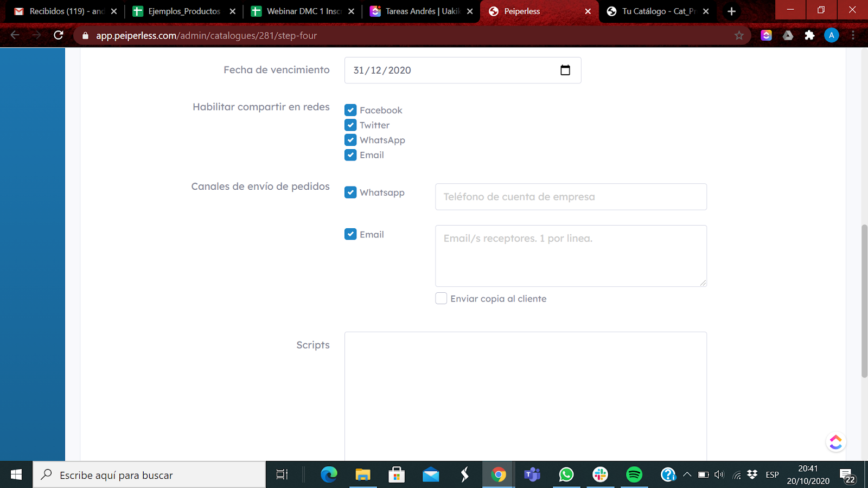Open the calendar picker for Fecha de vencimiento
The width and height of the screenshot is (868, 488).
coord(565,70)
